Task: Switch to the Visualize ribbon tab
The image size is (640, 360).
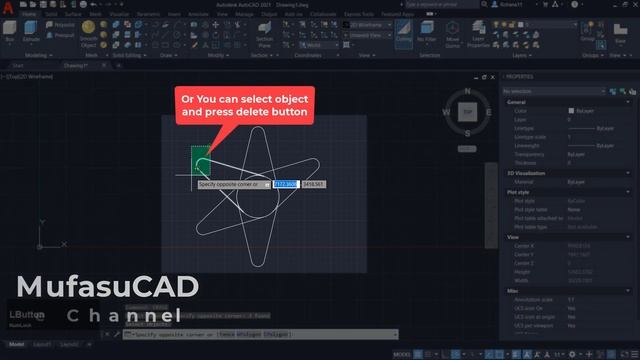Action: [x=119, y=14]
